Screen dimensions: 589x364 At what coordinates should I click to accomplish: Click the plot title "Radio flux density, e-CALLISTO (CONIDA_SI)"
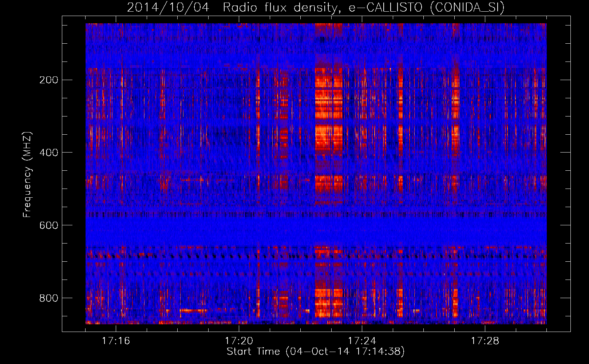[364, 7]
